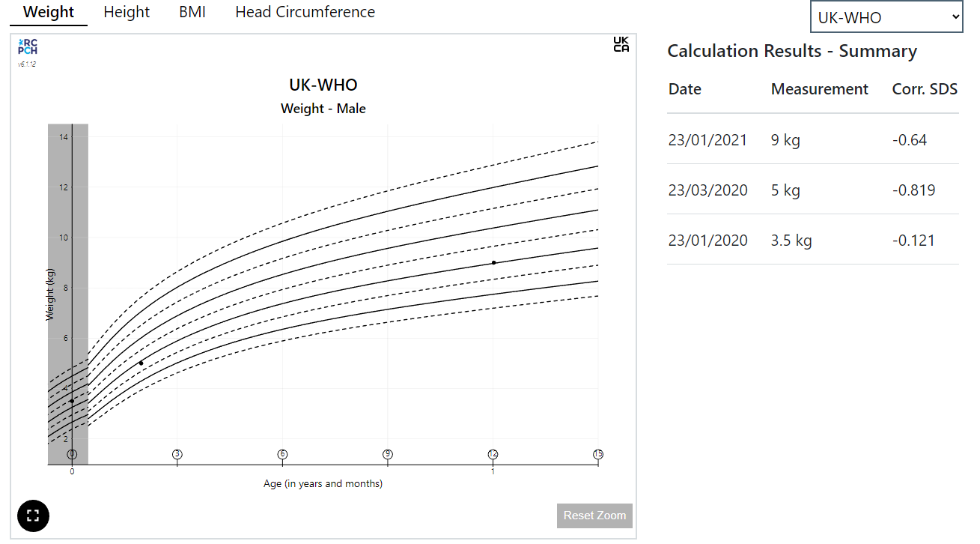
Task: Click the RCPCH logo icon
Action: coord(27,46)
